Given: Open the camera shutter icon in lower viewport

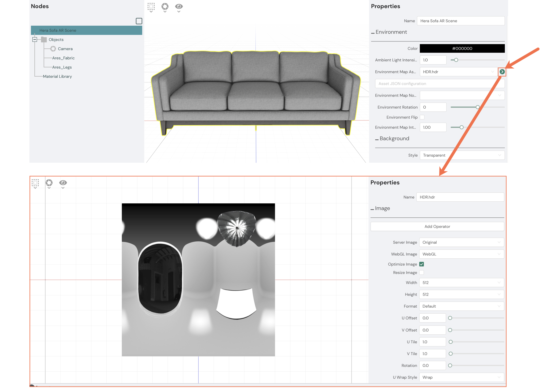Looking at the screenshot, I should (49, 183).
